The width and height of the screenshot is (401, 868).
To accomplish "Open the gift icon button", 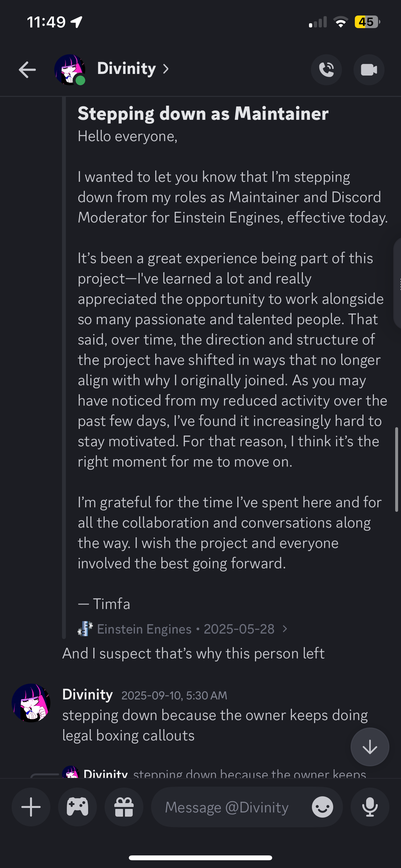I will [124, 807].
